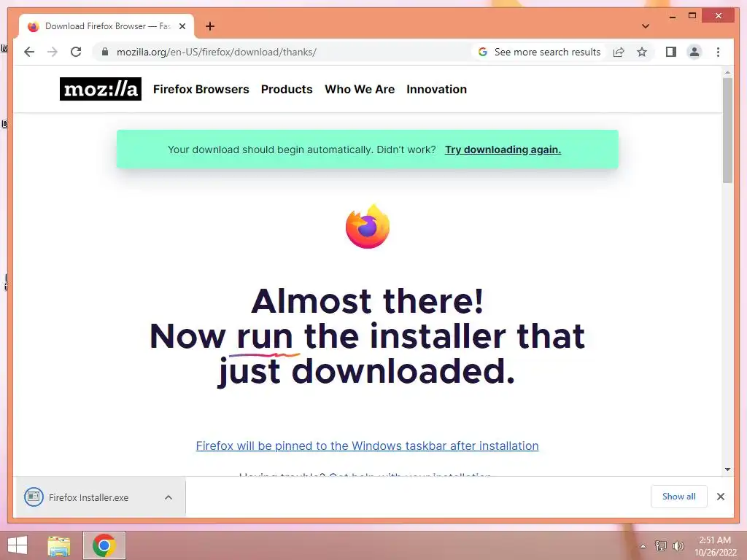Screen dimensions: 747x560
Task: Click the Firefox logo on the page
Action: pyautogui.click(x=368, y=226)
